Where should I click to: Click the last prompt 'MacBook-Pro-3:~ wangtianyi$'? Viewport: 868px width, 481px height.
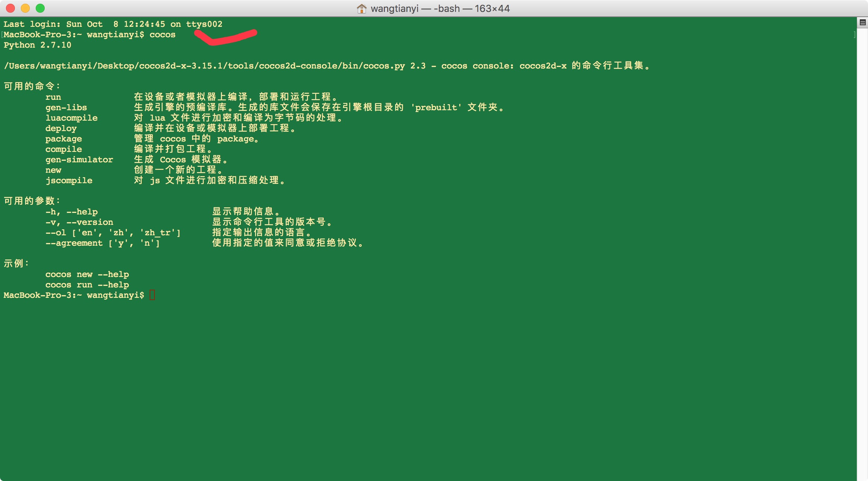pos(74,295)
